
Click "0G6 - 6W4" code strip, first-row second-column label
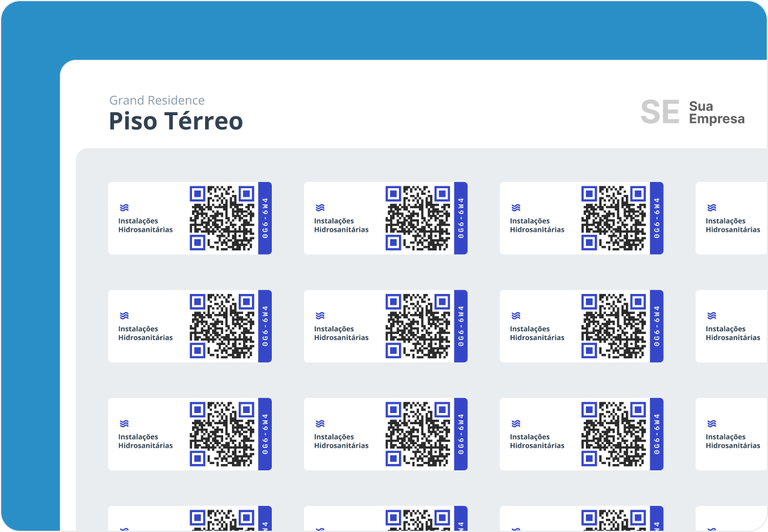tap(461, 218)
